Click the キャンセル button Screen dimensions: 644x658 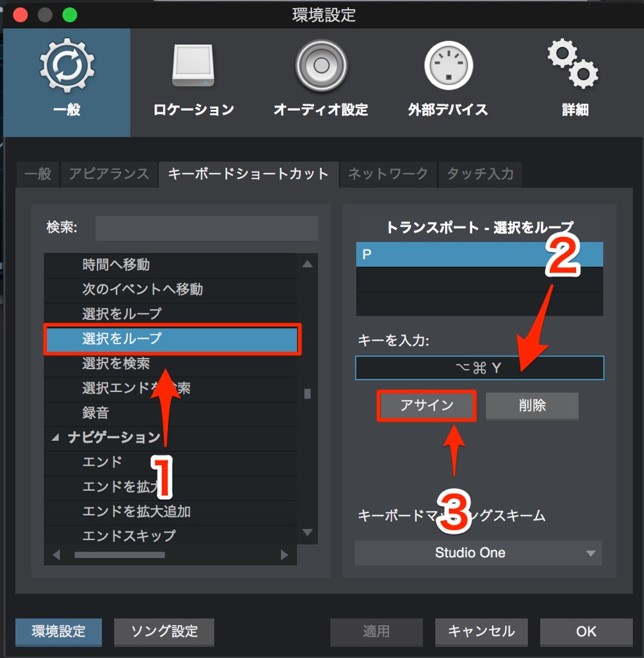point(481,632)
